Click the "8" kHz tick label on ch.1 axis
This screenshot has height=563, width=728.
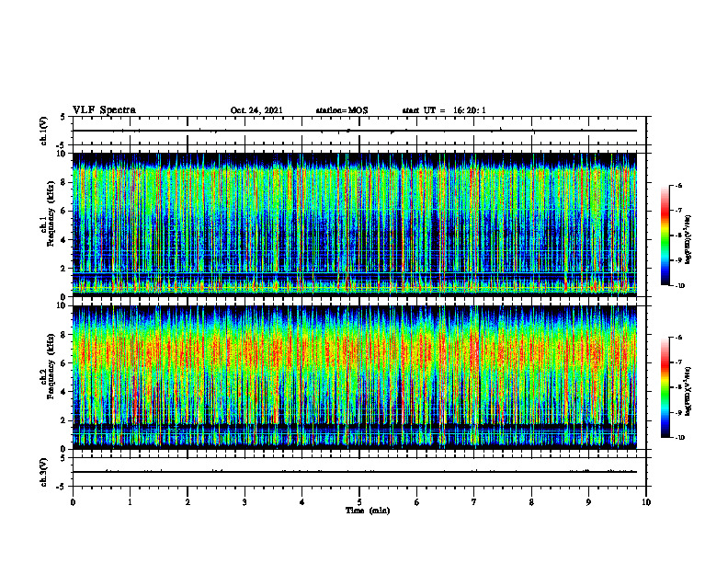tap(64, 182)
